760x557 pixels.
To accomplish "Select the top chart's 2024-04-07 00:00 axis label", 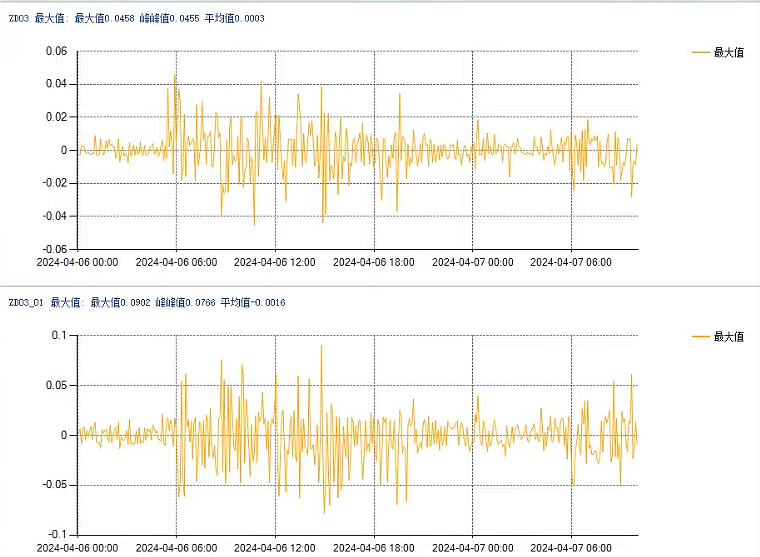I will pos(472,262).
